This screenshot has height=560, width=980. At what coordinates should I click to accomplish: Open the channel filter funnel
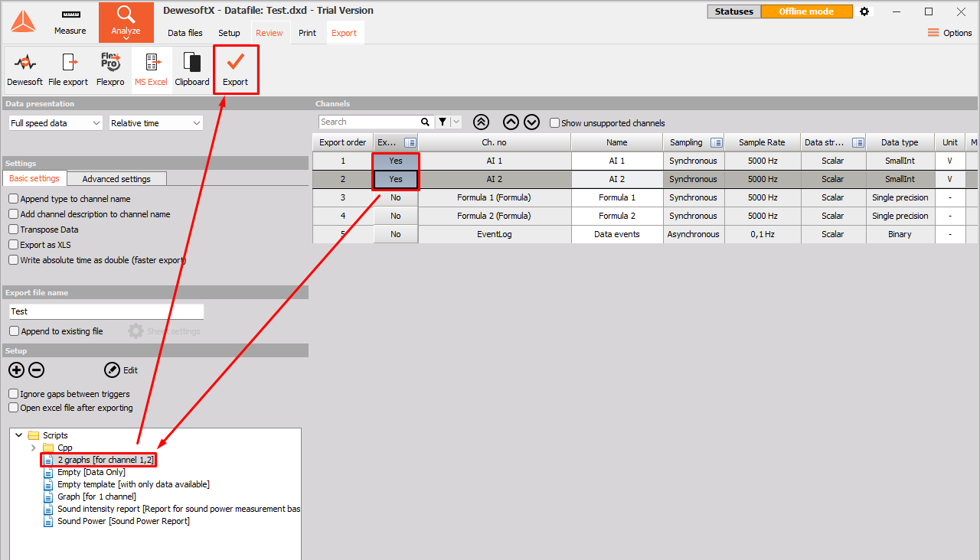[443, 122]
